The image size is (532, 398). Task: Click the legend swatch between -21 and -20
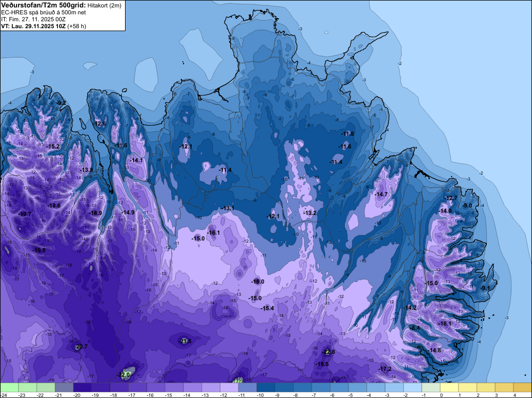pyautogui.click(x=64, y=387)
